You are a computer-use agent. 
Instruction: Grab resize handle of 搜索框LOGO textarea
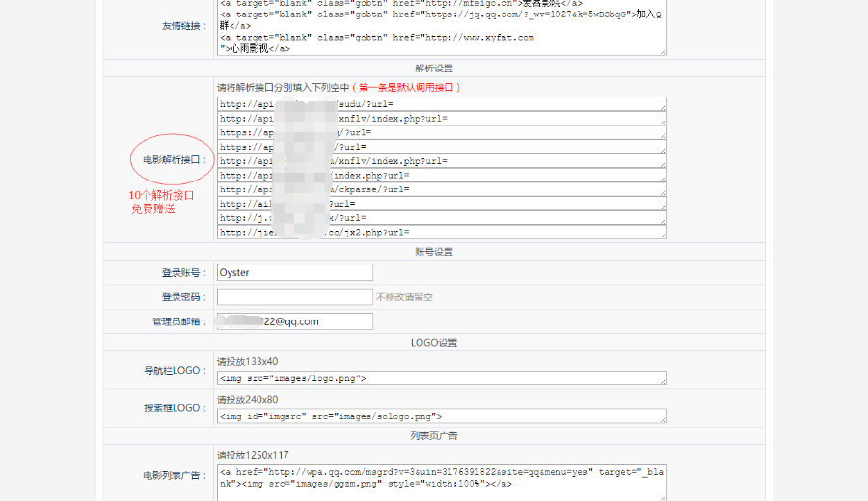click(x=662, y=420)
